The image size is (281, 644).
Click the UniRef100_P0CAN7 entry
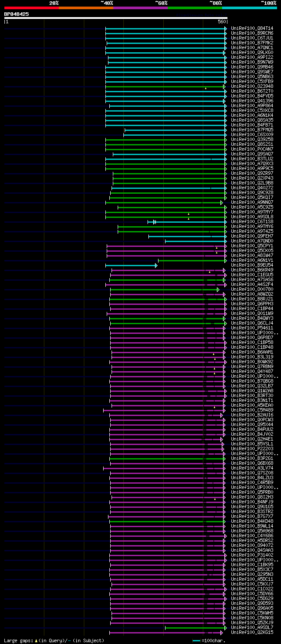pyautogui.click(x=252, y=149)
